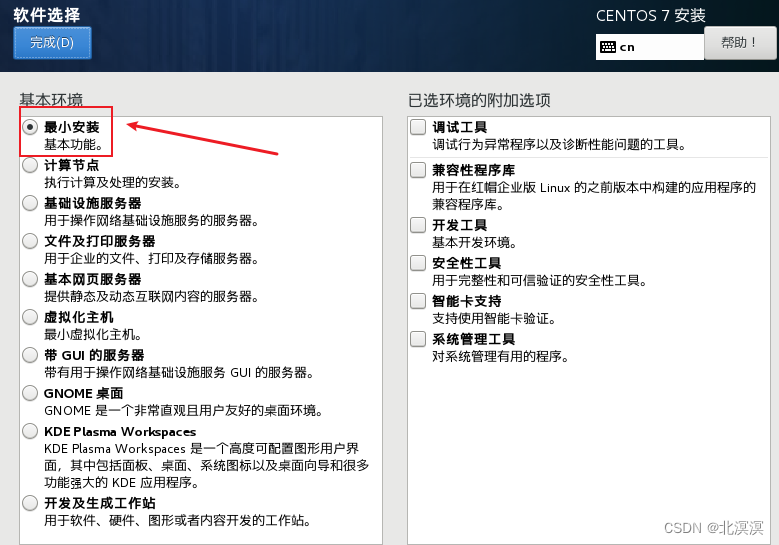This screenshot has width=779, height=545.
Task: Choose 带 GUI 的服务器 option
Action: (30, 355)
